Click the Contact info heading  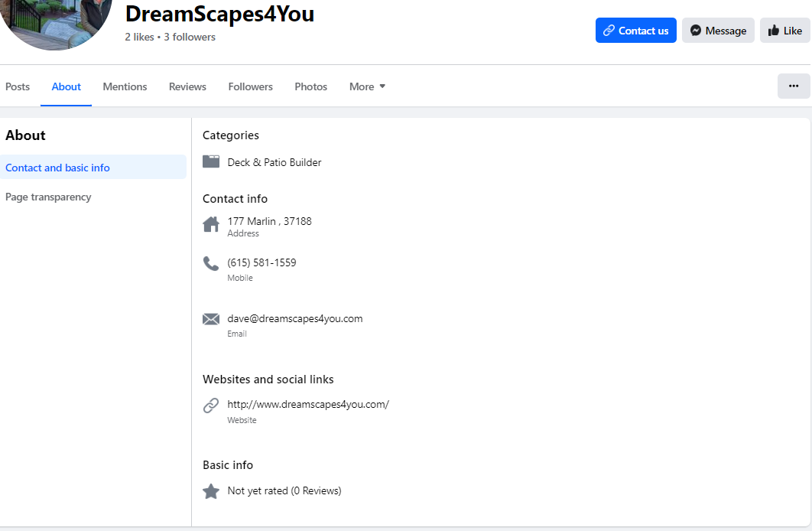235,199
